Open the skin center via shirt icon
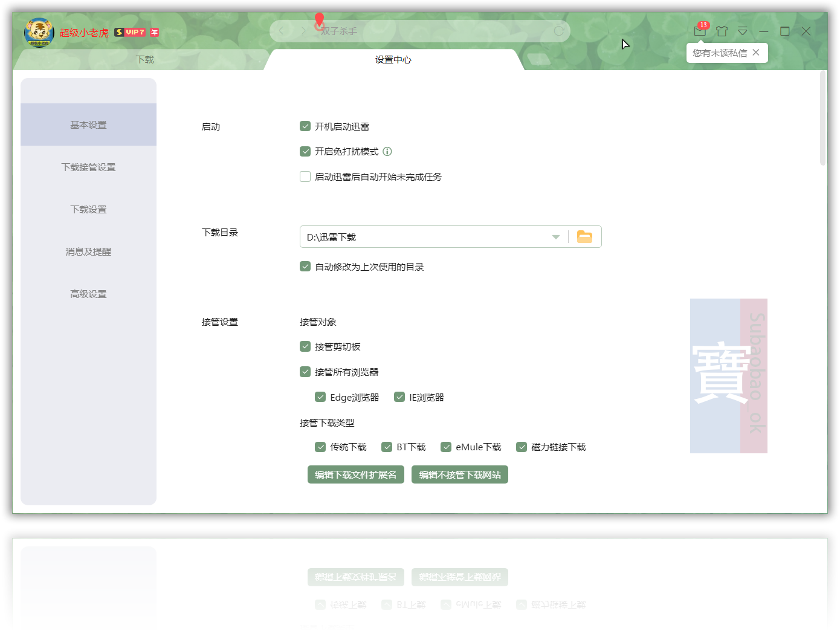 coord(722,31)
